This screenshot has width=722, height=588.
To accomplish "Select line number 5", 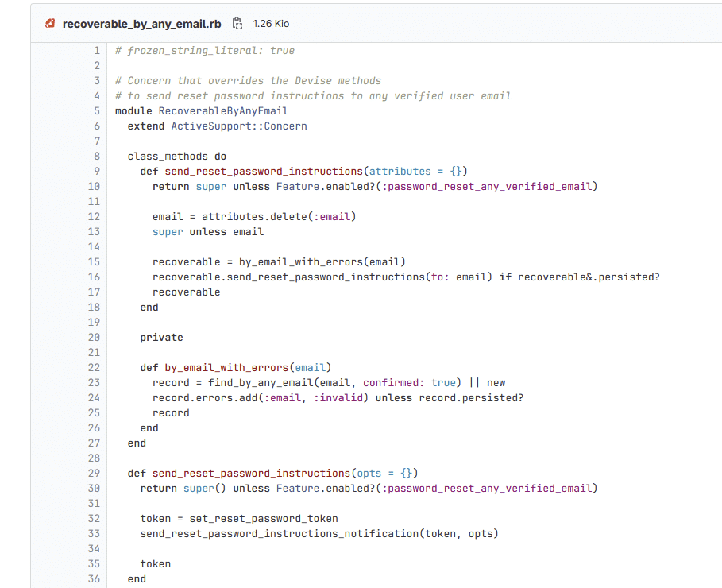I will pos(97,111).
